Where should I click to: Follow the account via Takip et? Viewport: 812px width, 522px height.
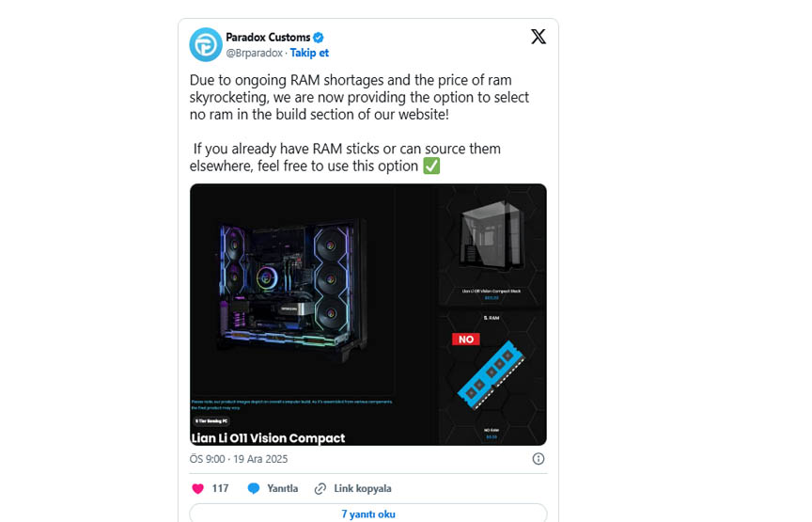tap(309, 53)
